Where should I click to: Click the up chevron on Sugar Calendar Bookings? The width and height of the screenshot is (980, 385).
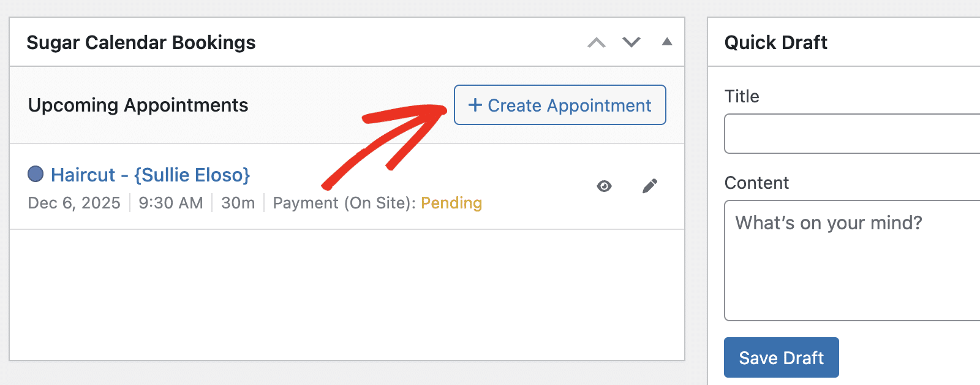596,42
